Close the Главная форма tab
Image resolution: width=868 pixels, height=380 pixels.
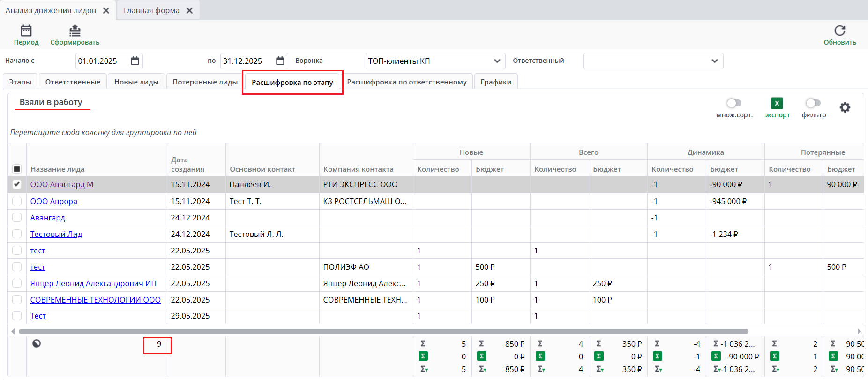click(190, 10)
